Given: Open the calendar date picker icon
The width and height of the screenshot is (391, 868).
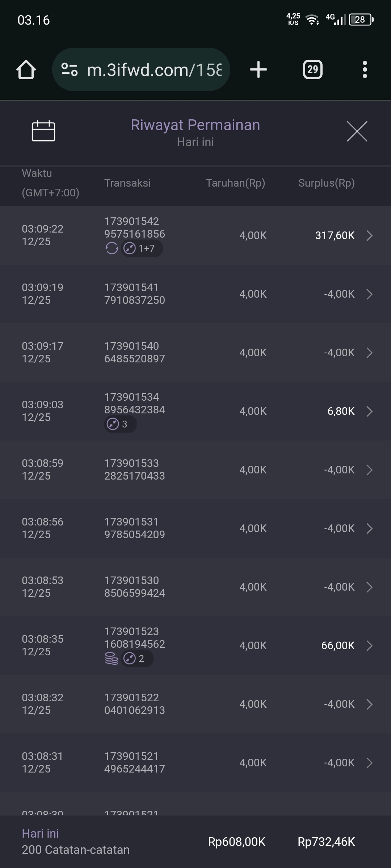Looking at the screenshot, I should pos(43,131).
